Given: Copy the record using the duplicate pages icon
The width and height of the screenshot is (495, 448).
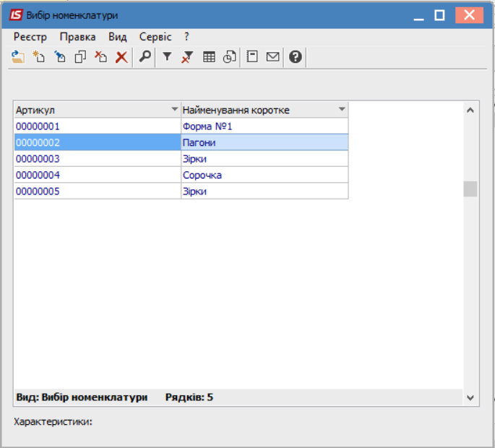Looking at the screenshot, I should (80, 57).
